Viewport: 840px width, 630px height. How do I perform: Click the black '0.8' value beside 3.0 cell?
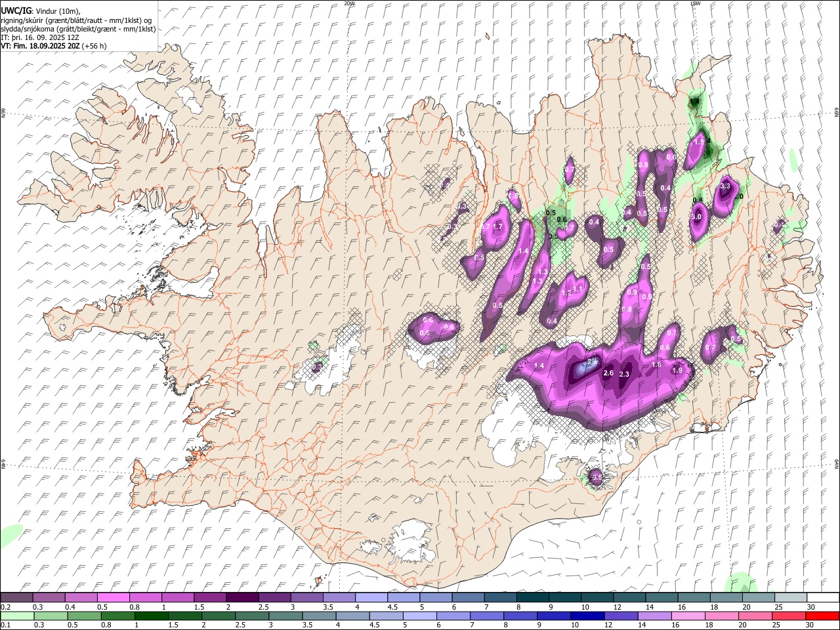click(698, 200)
